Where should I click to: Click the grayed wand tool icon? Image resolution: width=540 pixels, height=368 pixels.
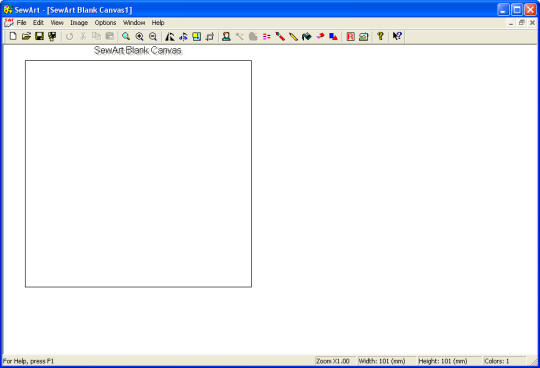point(240,36)
